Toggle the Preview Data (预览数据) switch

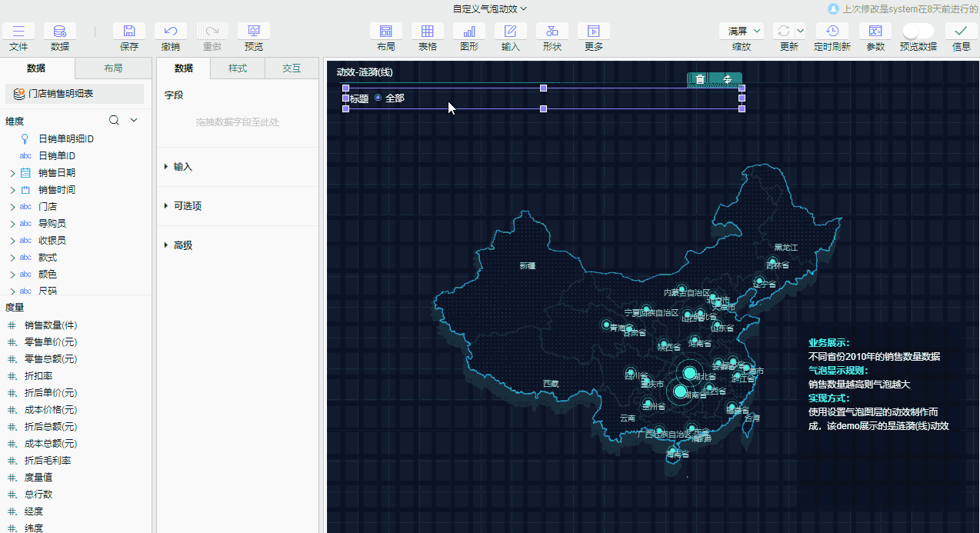[x=918, y=32]
